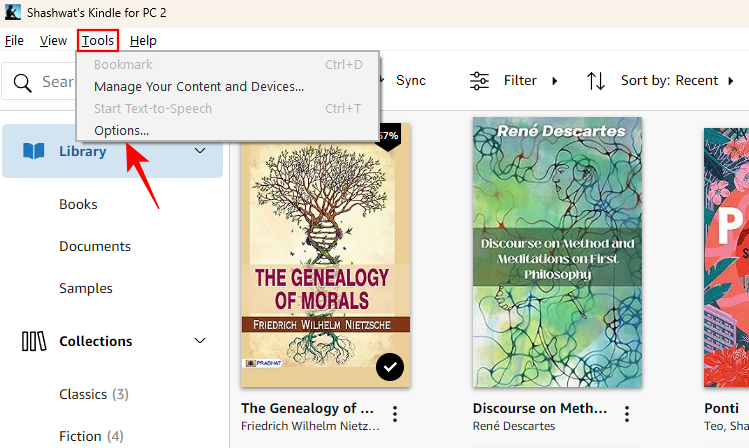
Task: Expand the Filter dropdown arrow
Action: [556, 80]
